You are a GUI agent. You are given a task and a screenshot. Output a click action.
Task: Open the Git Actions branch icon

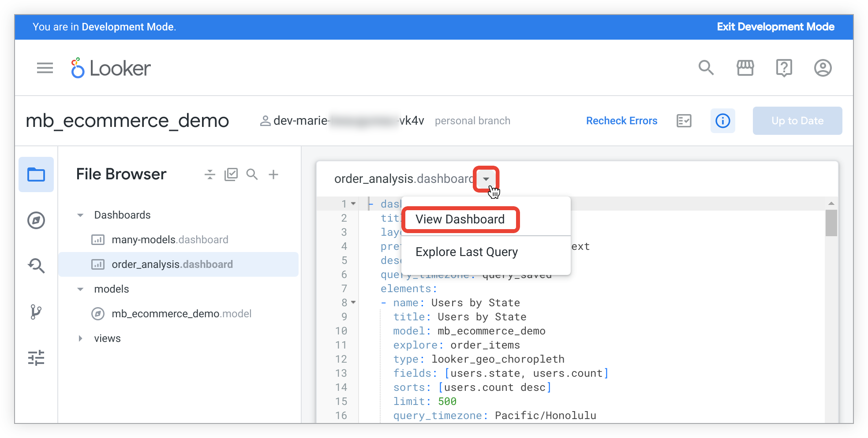click(x=36, y=312)
